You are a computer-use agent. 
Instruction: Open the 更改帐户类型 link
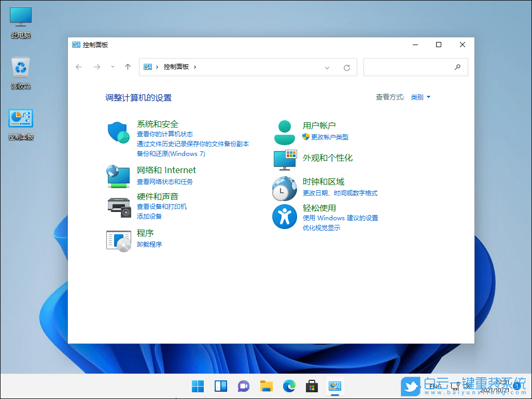click(330, 137)
